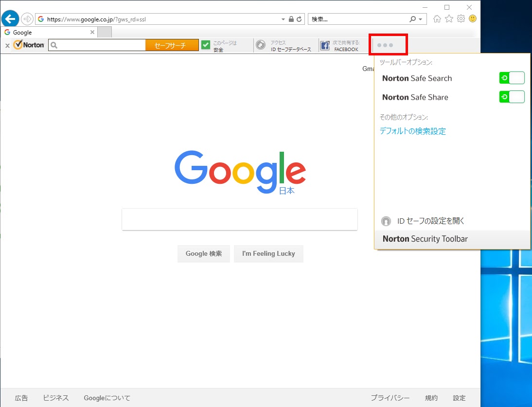Open the プライバシー footer link

[x=390, y=398]
